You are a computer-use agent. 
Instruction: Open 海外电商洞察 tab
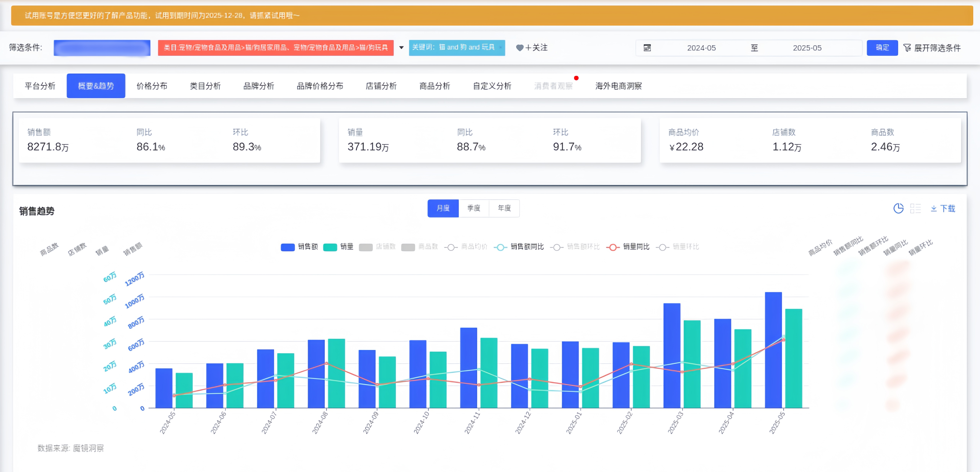[619, 86]
